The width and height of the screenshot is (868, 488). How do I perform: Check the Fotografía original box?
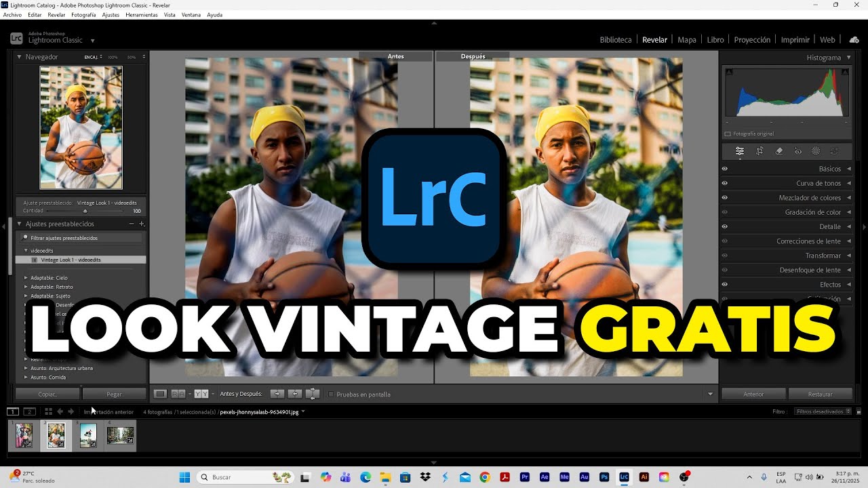pyautogui.click(x=728, y=134)
